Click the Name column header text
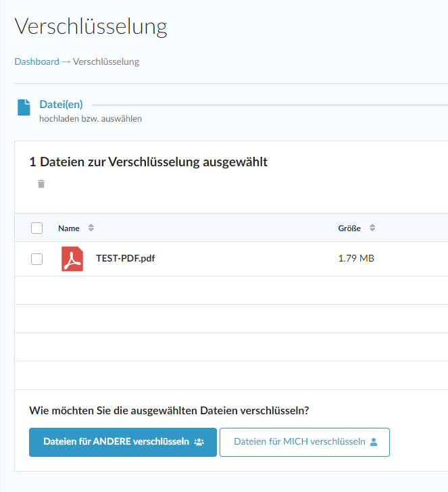The image size is (448, 492). pyautogui.click(x=69, y=228)
